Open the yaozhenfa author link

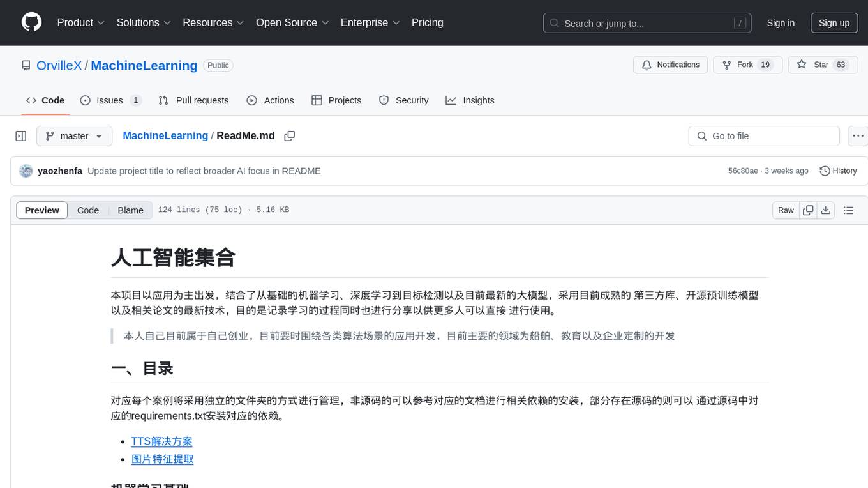[60, 171]
